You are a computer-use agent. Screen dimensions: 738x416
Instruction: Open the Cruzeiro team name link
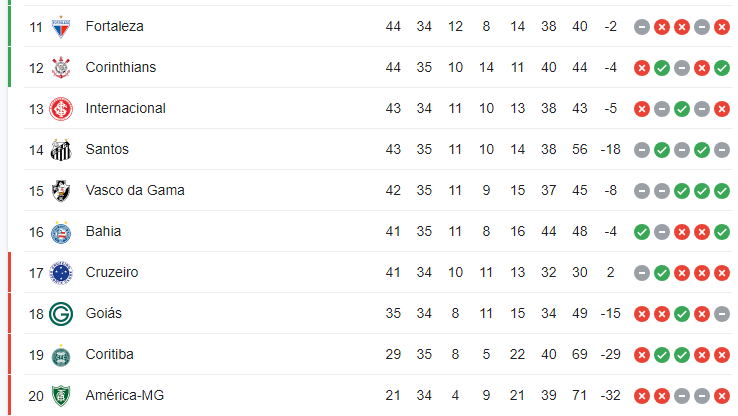112,272
